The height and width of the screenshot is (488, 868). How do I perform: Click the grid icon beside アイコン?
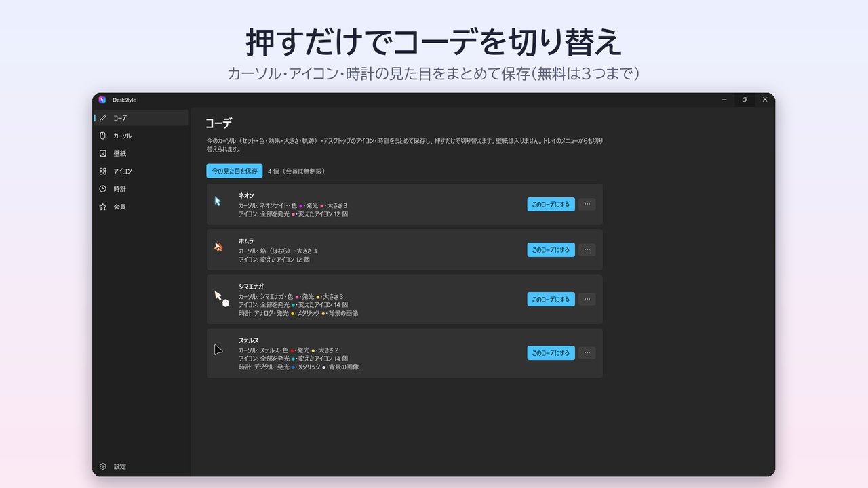pos(103,171)
